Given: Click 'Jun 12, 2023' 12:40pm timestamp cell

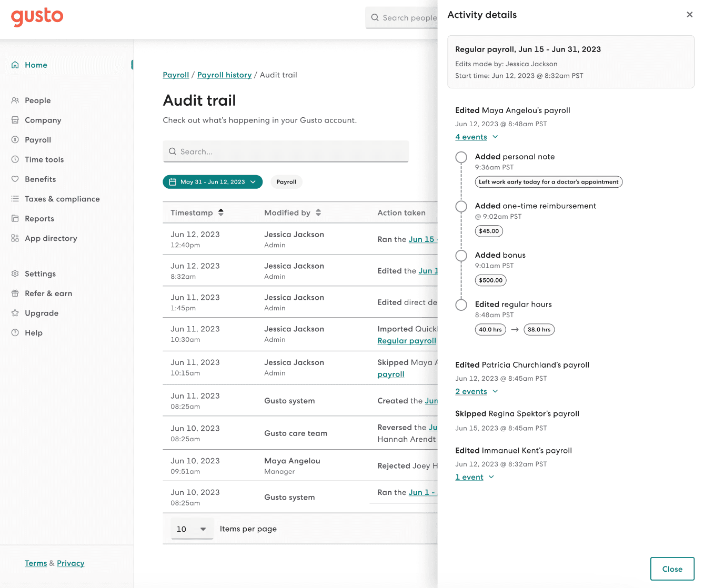Looking at the screenshot, I should 195,239.
